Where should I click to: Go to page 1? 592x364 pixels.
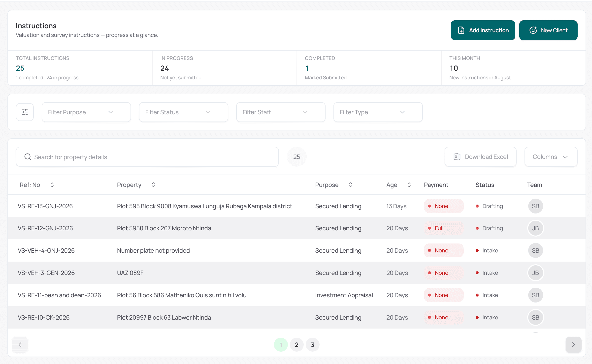(281, 345)
